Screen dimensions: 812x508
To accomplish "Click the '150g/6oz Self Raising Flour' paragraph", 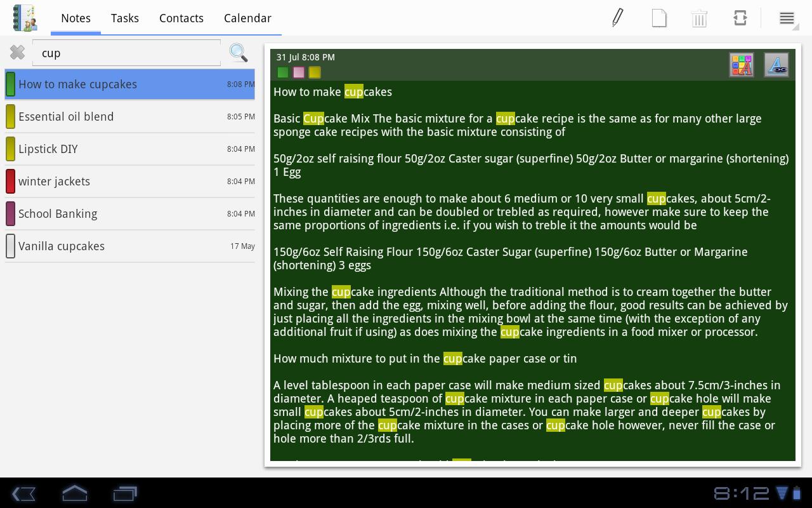I will 510,258.
